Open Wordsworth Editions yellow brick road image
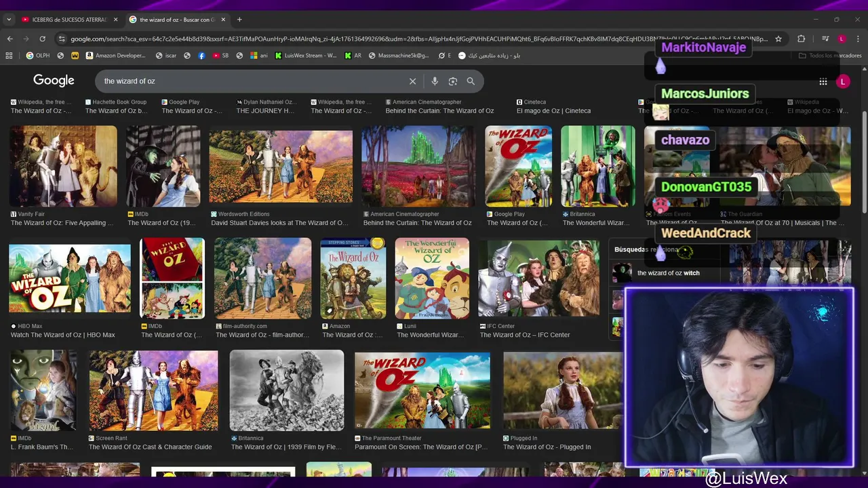 281,166
